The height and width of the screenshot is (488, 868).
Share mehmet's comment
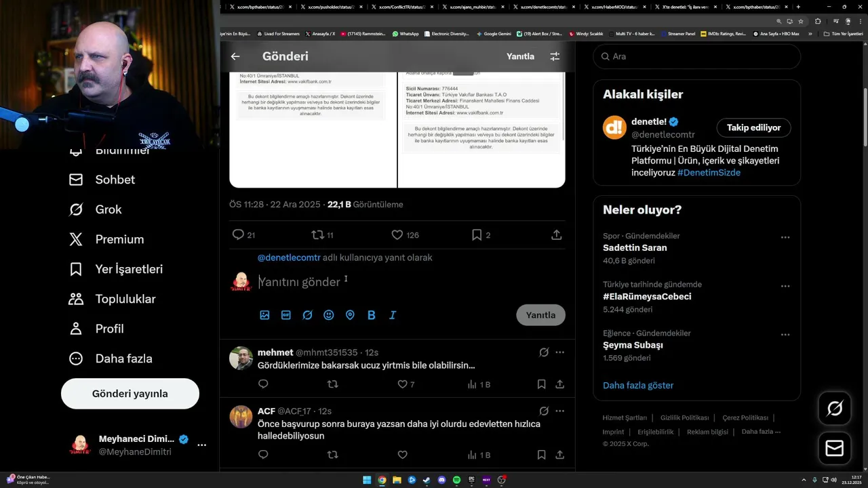[x=559, y=384]
